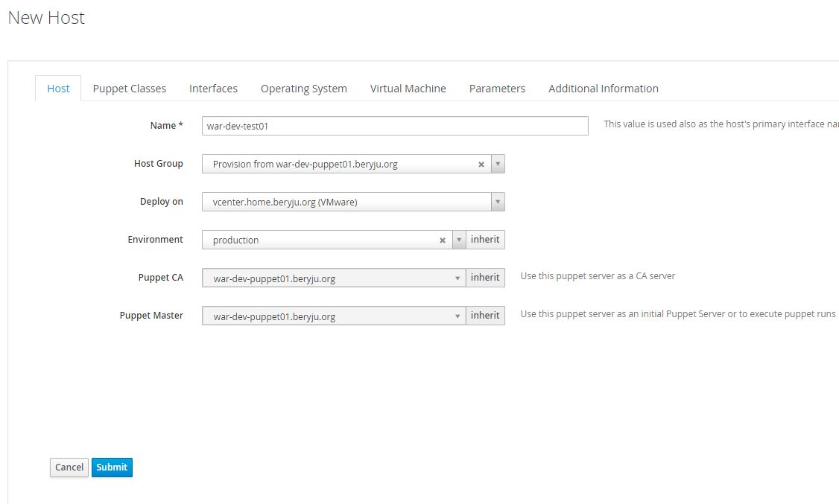This screenshot has width=839, height=504.
Task: Switch to the Parameters tab
Action: 497,88
